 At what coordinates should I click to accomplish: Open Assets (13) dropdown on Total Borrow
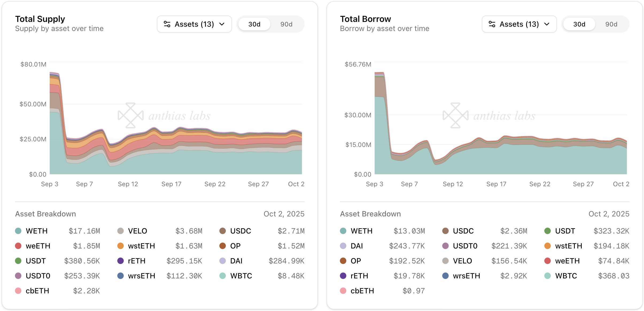[519, 24]
